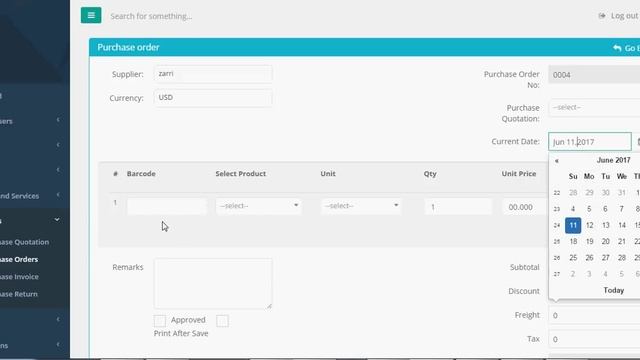The width and height of the screenshot is (640, 360).
Task: Click the Log out icon
Action: [x=602, y=16]
